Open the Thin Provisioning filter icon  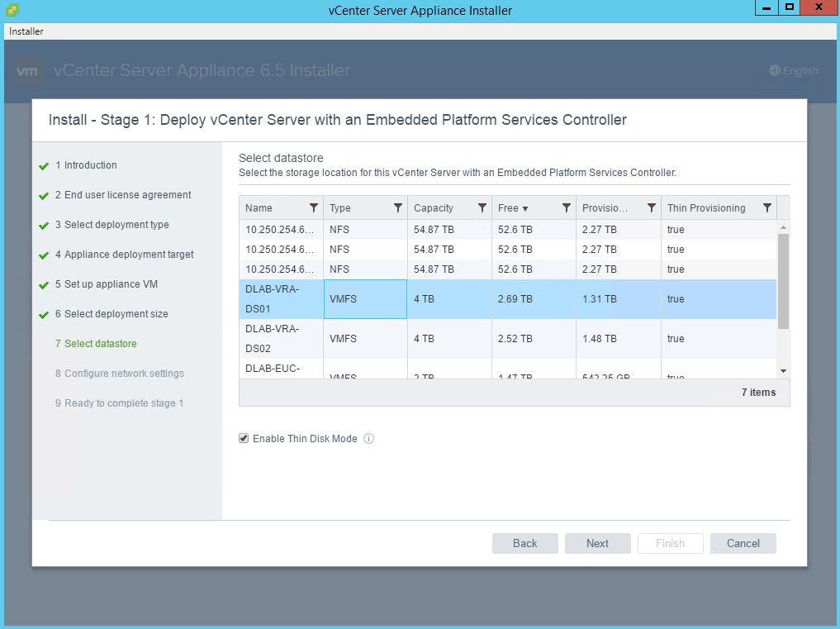tap(767, 208)
